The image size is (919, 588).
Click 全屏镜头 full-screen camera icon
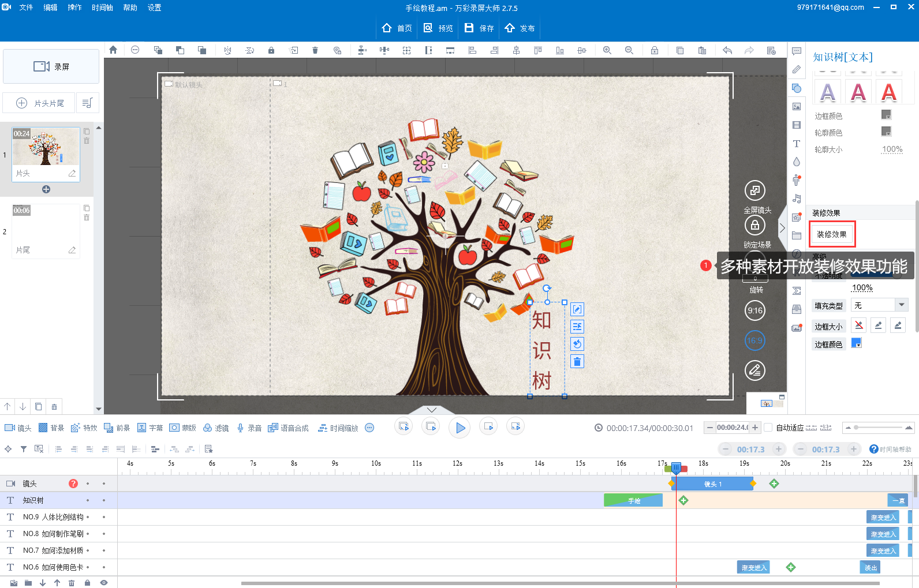point(755,190)
